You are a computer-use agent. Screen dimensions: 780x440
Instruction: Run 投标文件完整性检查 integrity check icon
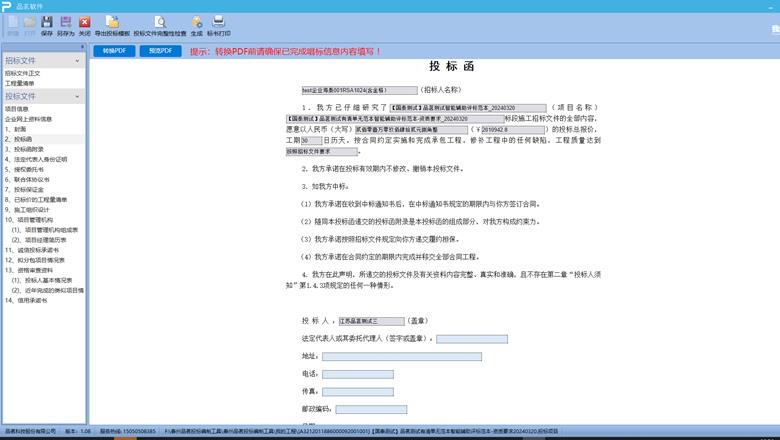(x=159, y=24)
